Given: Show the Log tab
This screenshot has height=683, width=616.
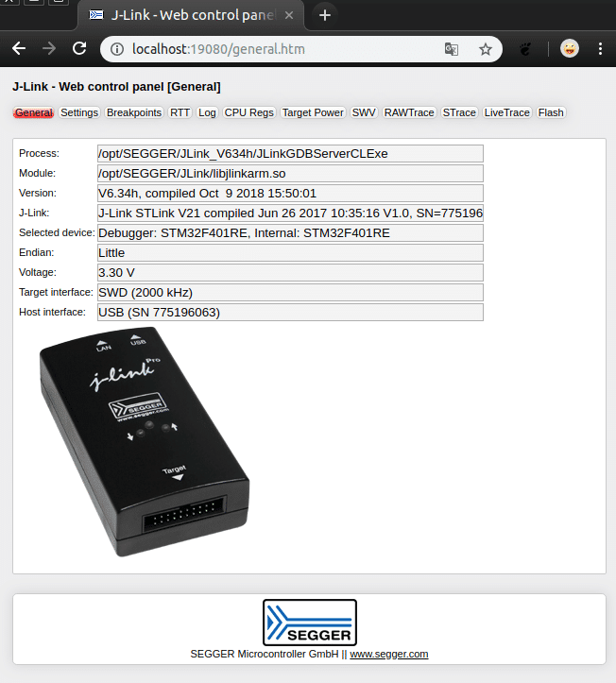Looking at the screenshot, I should coord(207,112).
